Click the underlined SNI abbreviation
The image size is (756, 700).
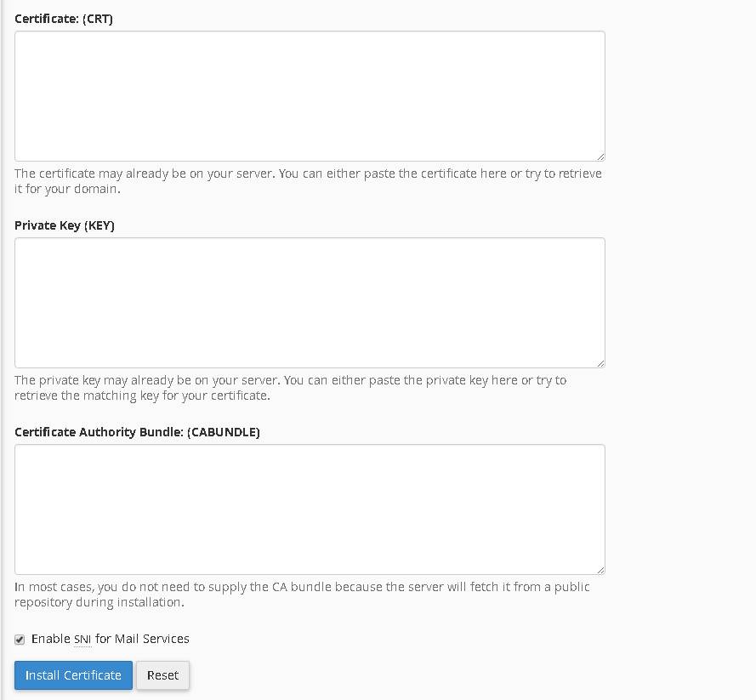(x=82, y=640)
